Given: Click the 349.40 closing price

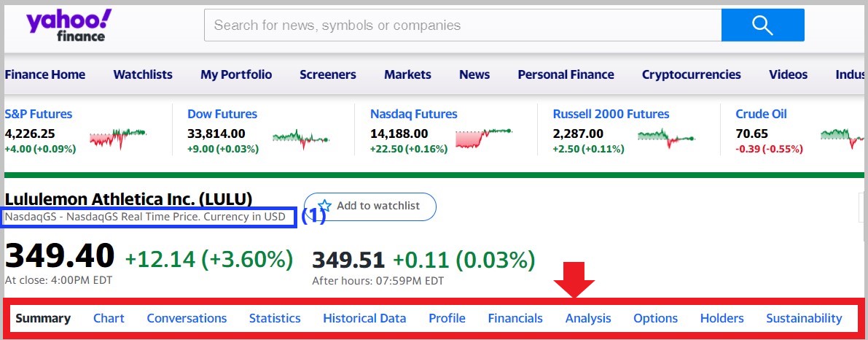Looking at the screenshot, I should coord(60,257).
